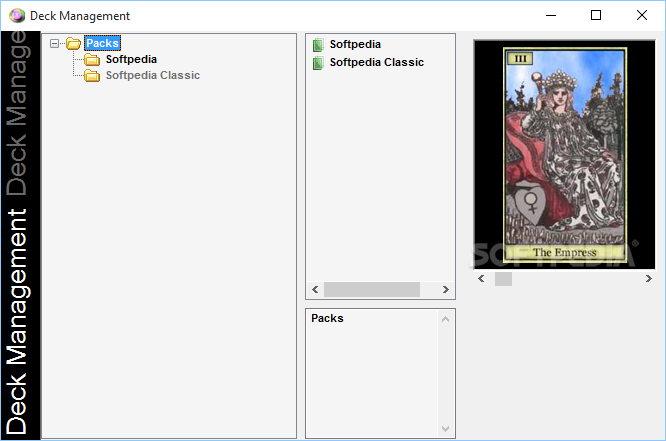Click the card preview scrollbar thumb
This screenshot has height=441, width=666.
[x=503, y=279]
